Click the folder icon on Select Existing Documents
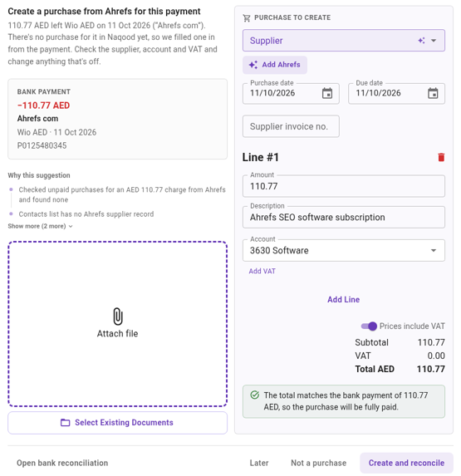The image size is (461, 476). [66, 423]
